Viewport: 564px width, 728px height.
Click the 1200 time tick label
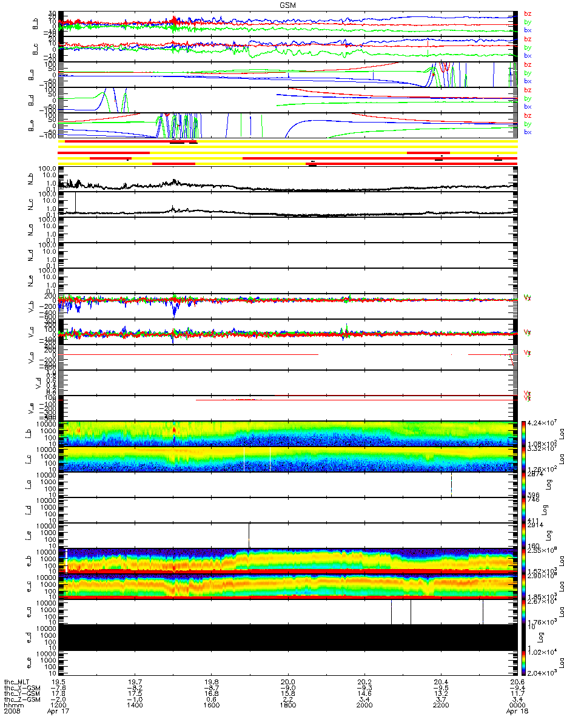coord(58,705)
